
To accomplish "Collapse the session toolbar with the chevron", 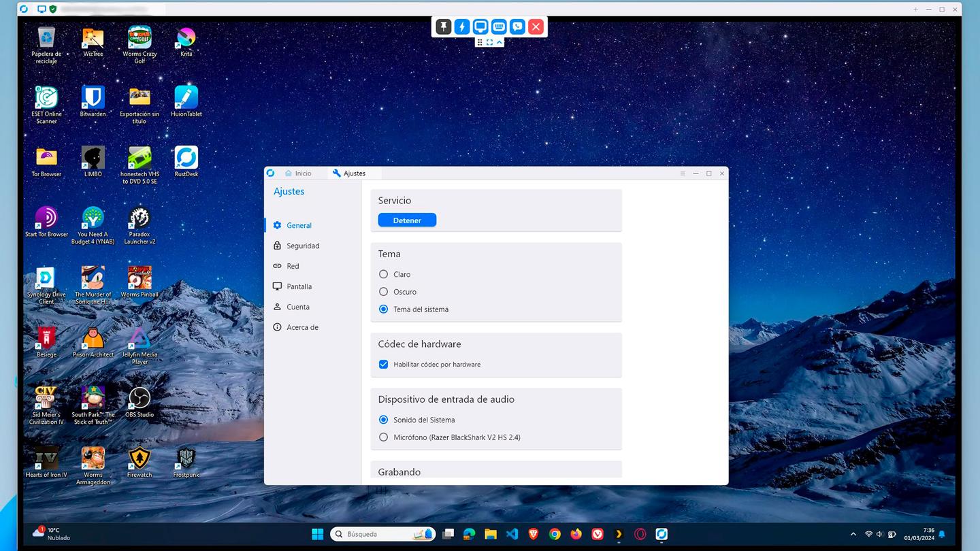I will click(x=500, y=42).
